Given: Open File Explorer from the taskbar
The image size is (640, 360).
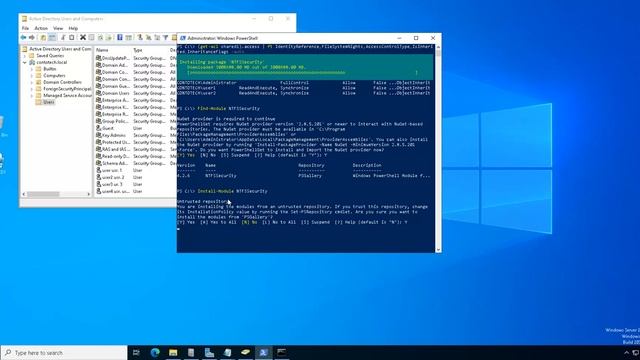Looking at the screenshot, I should (x=173, y=353).
